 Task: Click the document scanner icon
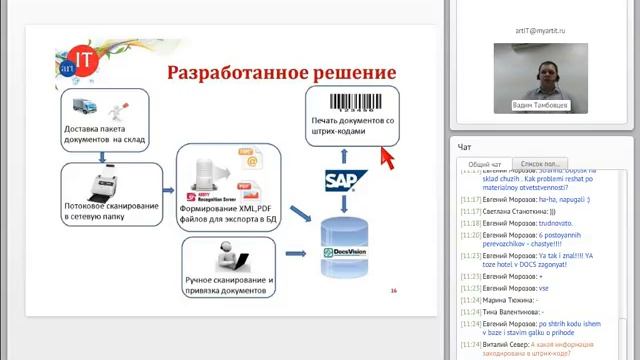104,183
